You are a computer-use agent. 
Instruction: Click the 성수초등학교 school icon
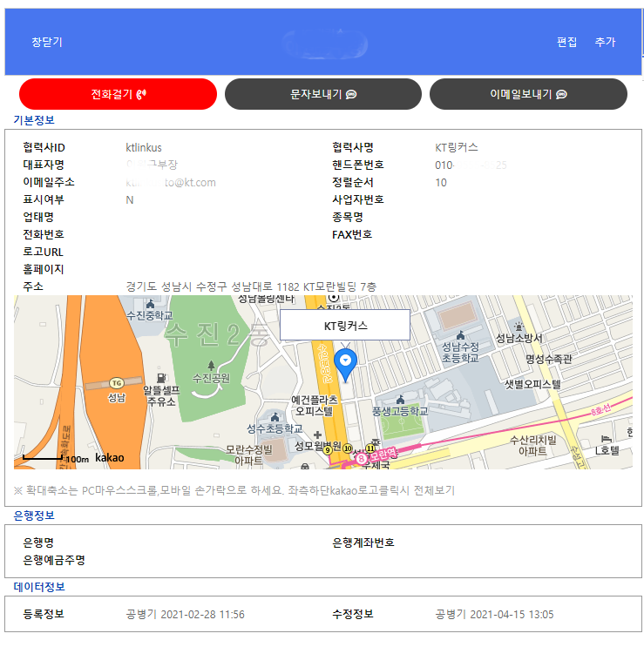[275, 417]
